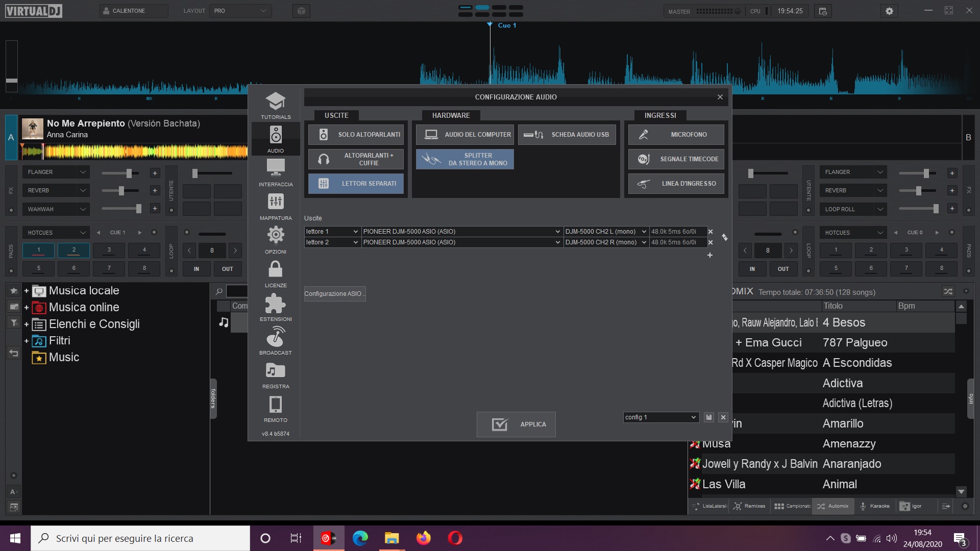Adjust the REVERB slider on left deck
Screen dimensions: 980x551
point(120,191)
